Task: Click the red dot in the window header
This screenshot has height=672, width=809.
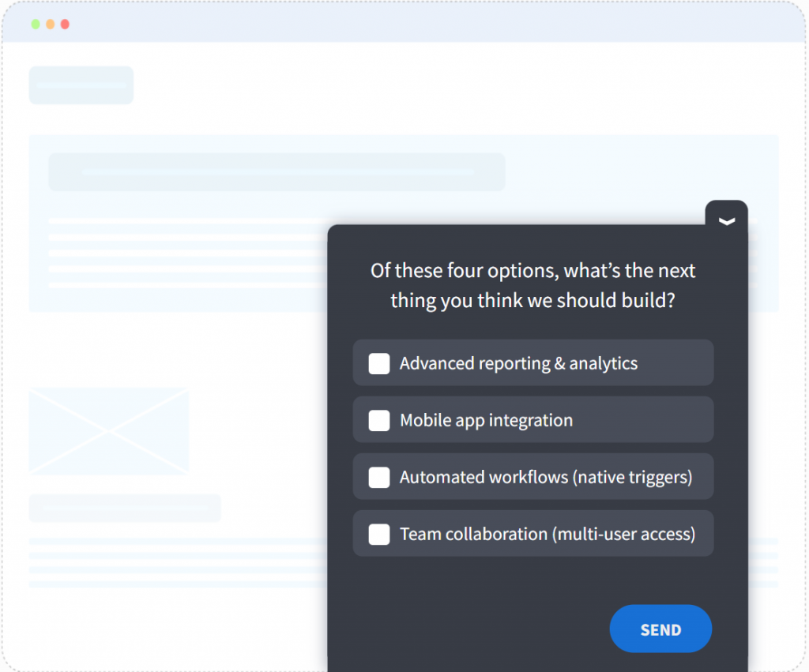Action: coord(65,24)
